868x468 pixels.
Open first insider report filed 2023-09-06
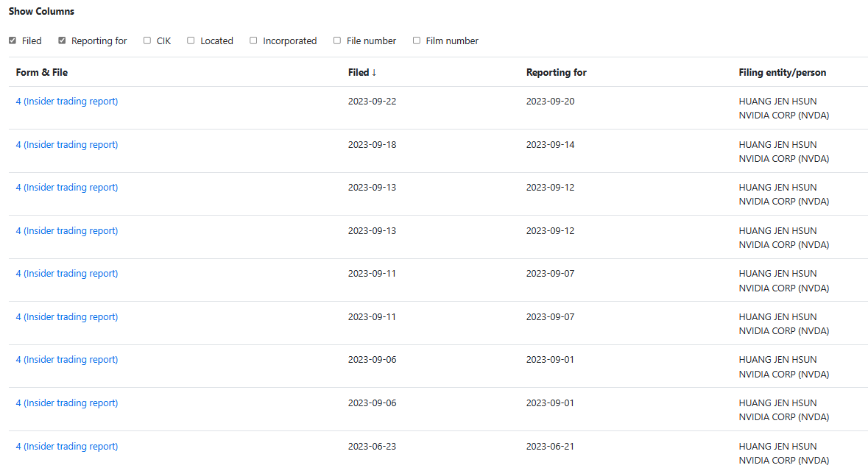click(x=67, y=360)
